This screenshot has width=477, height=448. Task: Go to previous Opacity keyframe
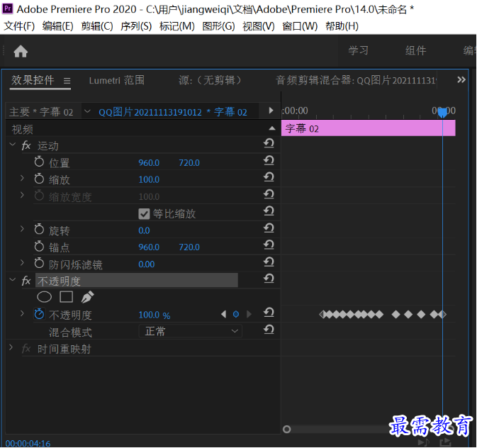[x=223, y=314]
